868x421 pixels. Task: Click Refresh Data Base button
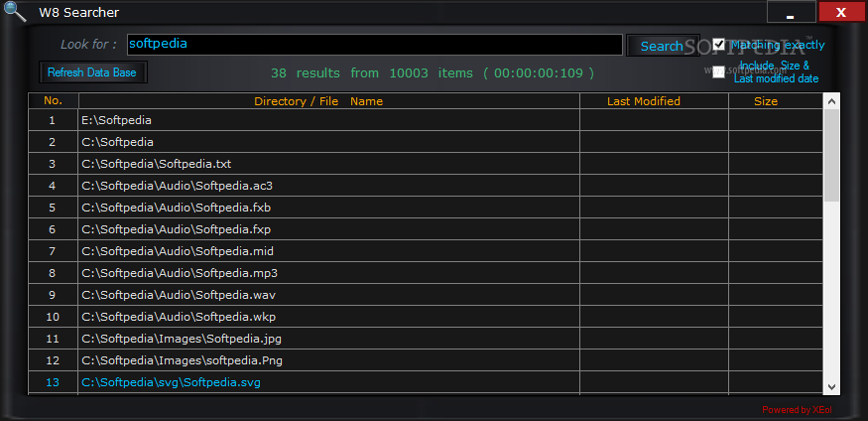[92, 72]
